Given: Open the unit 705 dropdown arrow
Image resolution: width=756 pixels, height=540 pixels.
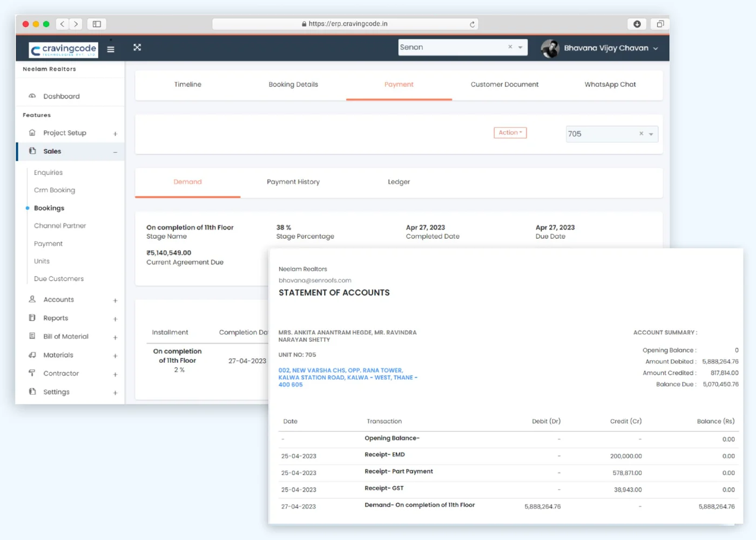Looking at the screenshot, I should click(651, 134).
